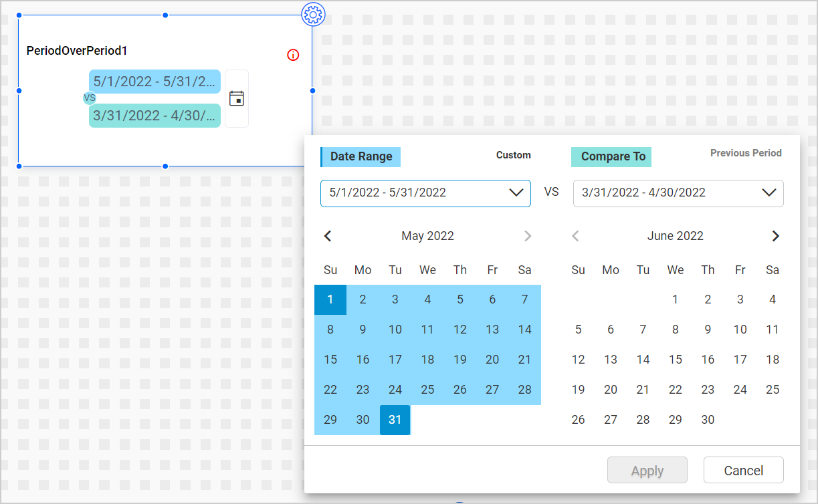This screenshot has width=818, height=504.
Task: Click the Custom label
Action: coord(513,154)
